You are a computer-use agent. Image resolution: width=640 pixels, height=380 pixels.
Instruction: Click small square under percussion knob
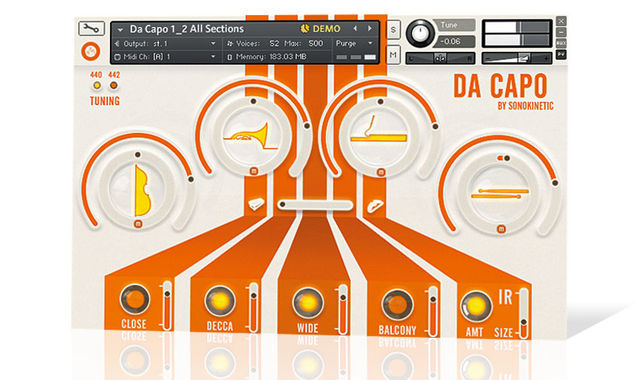coord(501,229)
